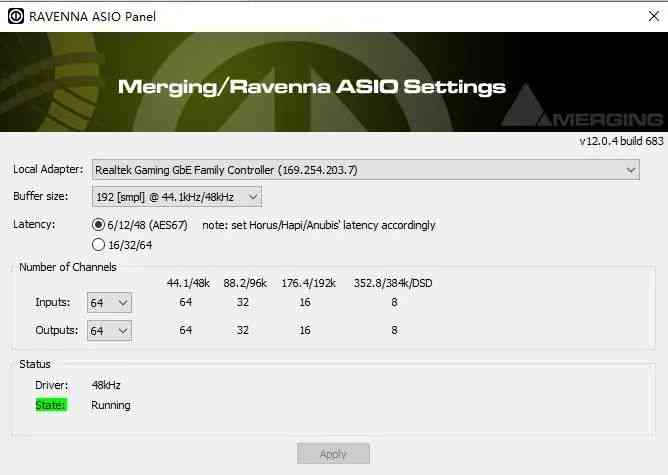Click the Driver: label
The image size is (668, 475).
52,385
